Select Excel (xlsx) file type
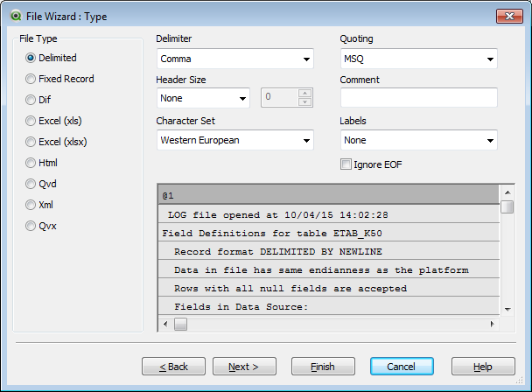 coord(31,142)
